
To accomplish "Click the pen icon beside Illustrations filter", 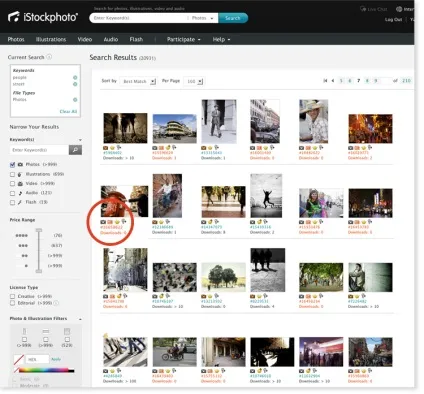I will point(20,174).
